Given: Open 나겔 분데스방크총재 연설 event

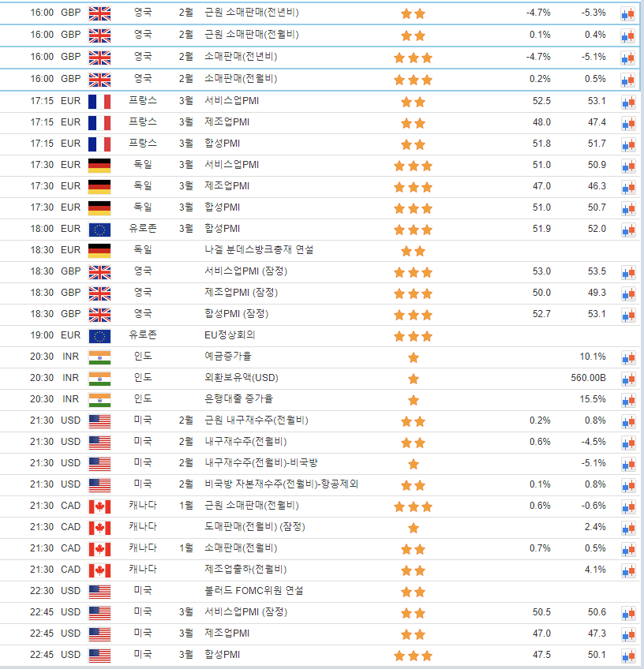Looking at the screenshot, I should (x=258, y=250).
